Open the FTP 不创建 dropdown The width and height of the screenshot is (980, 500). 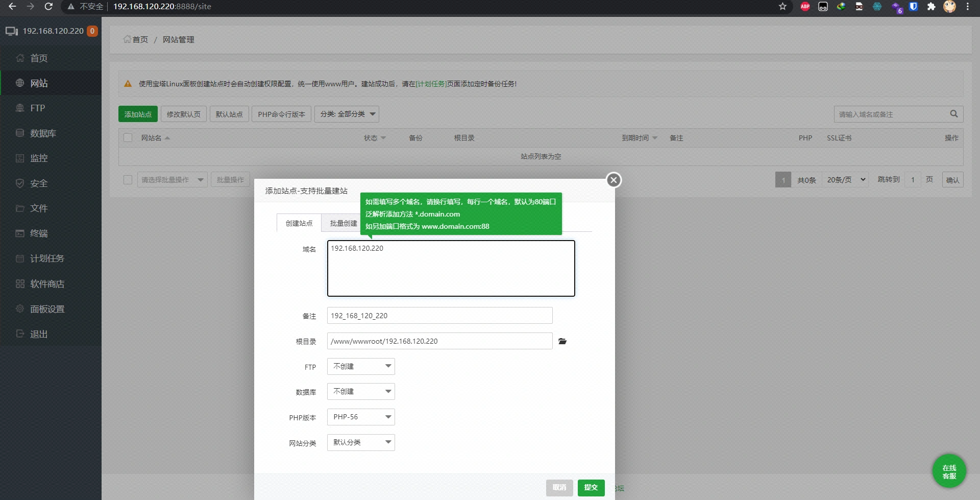tap(361, 366)
